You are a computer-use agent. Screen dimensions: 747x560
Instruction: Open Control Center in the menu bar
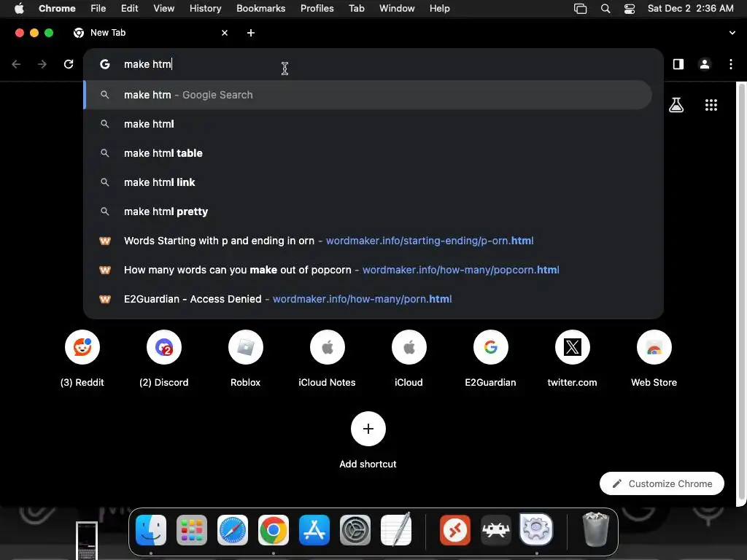(630, 9)
